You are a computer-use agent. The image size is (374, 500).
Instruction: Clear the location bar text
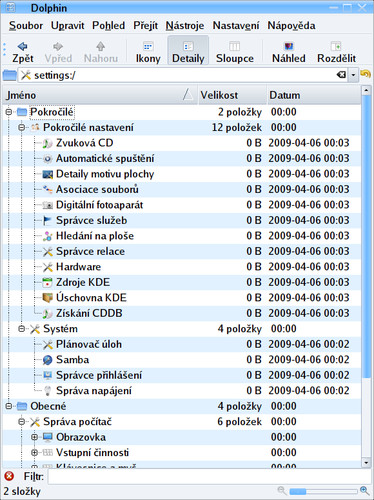341,75
